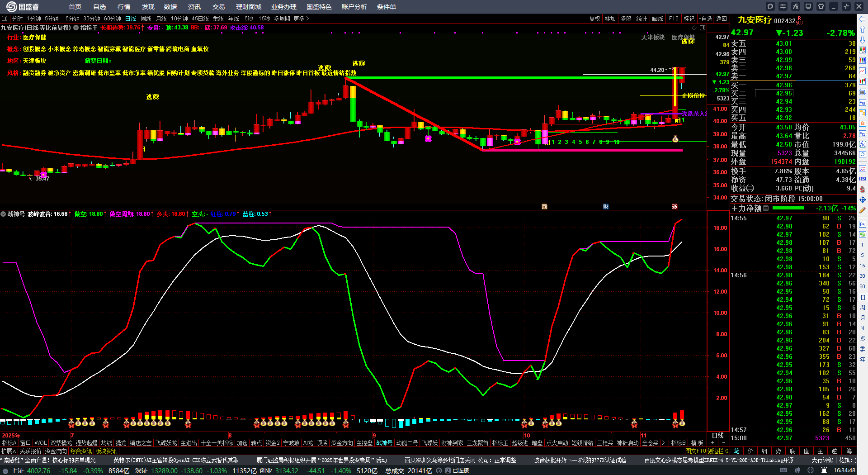Select the blue move-arrows tool in sidebar

863,199
